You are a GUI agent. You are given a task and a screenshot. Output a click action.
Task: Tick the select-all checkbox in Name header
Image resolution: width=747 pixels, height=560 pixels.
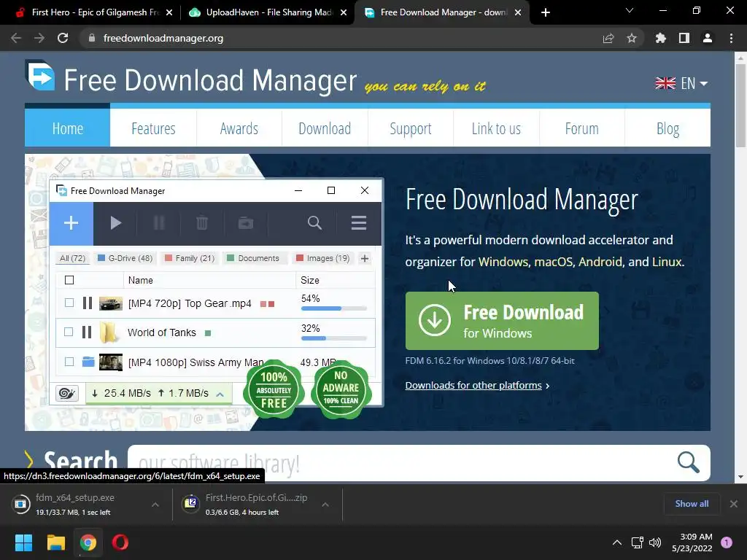point(69,280)
